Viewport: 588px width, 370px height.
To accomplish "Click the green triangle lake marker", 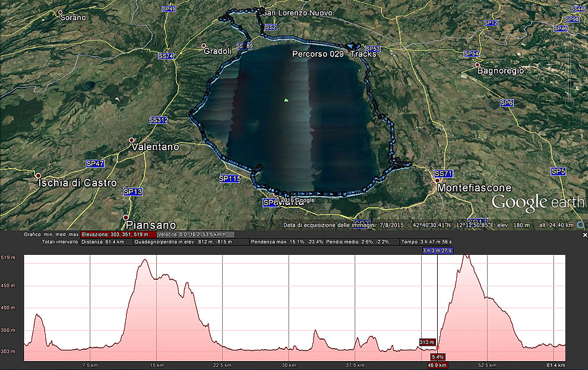I will click(x=286, y=100).
